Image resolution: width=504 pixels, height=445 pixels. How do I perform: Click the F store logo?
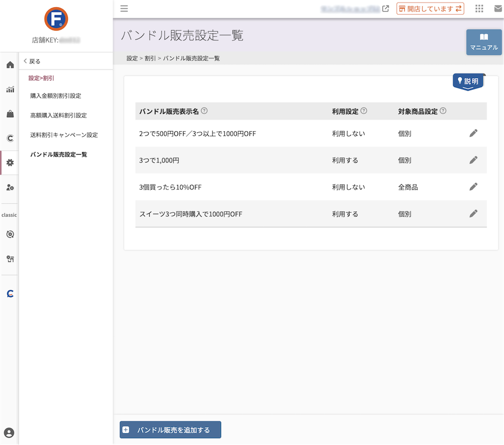(56, 19)
